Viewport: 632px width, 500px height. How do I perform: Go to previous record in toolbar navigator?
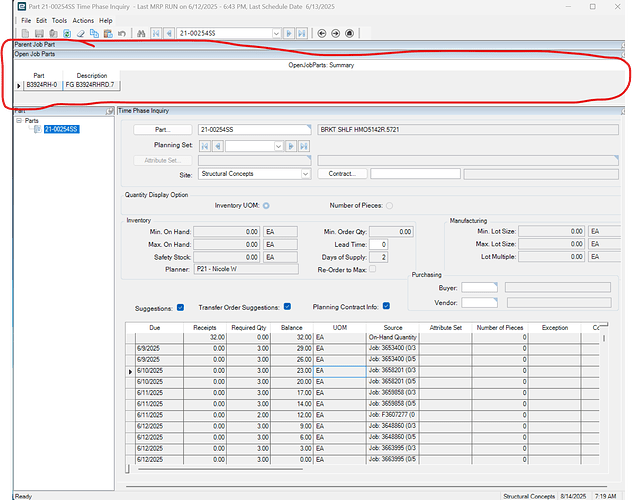(x=169, y=33)
